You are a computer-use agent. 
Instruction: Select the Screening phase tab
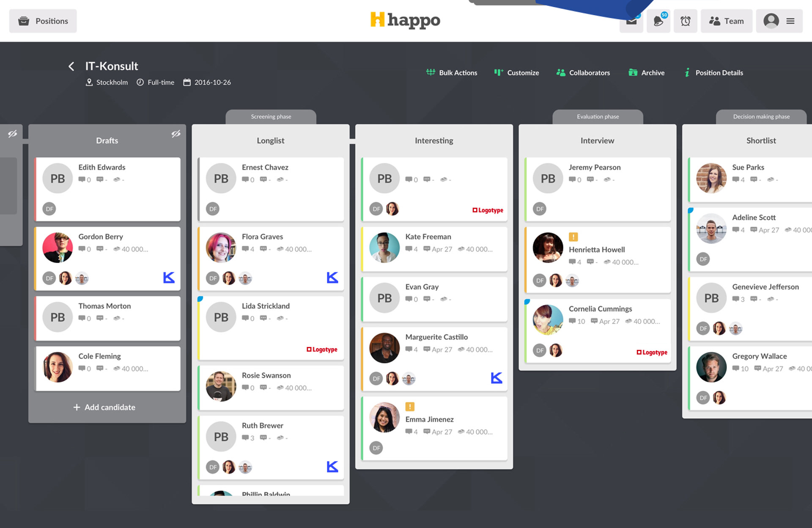271,117
